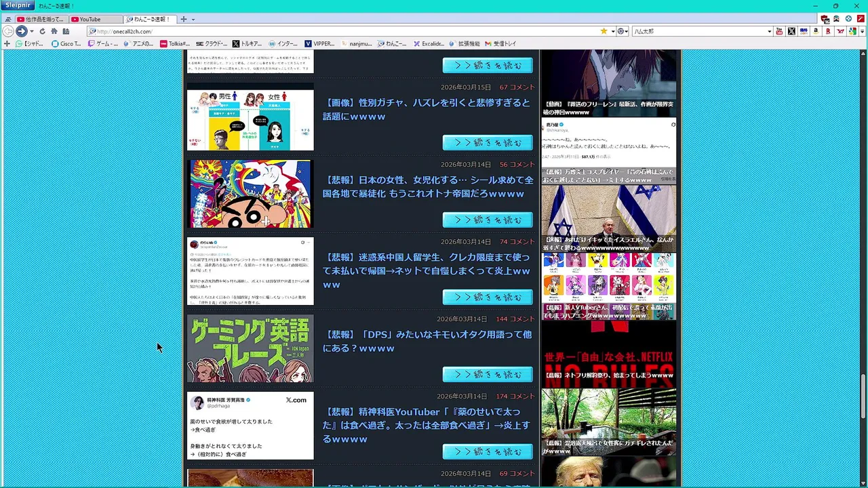The height and width of the screenshot is (488, 868).
Task: Click the Google Maps search shortcut icon
Action: point(852,31)
